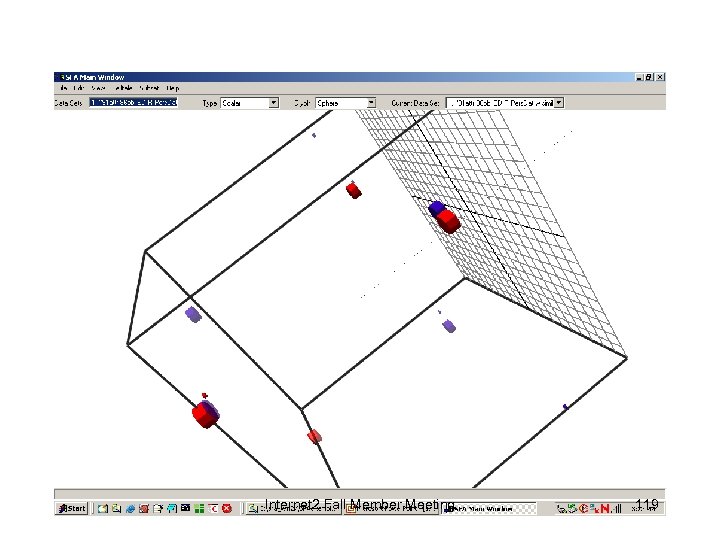The width and height of the screenshot is (720, 540).
Task: Minimize the Main Window
Action: pos(639,77)
